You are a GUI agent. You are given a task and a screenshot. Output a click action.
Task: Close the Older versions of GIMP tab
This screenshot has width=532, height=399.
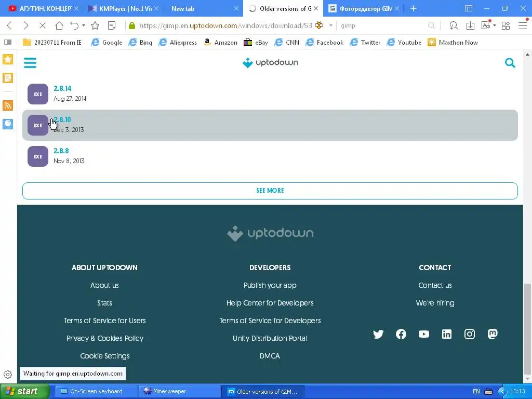pos(316,8)
